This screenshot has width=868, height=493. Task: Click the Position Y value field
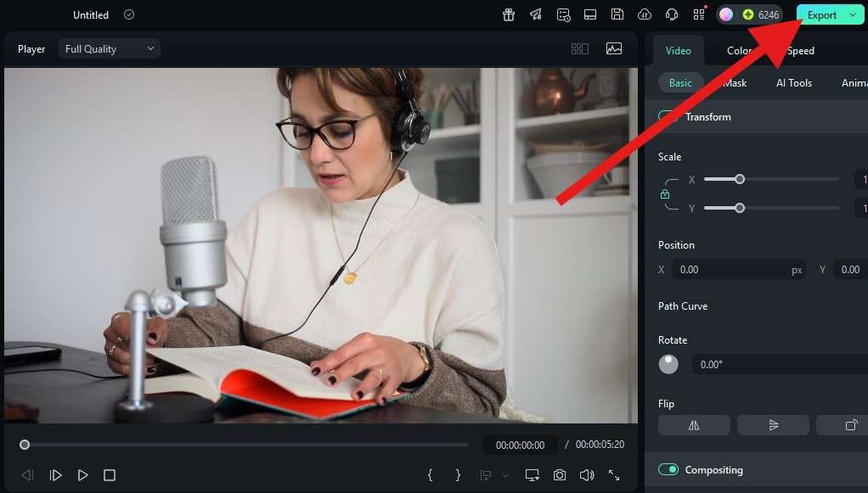coord(851,270)
